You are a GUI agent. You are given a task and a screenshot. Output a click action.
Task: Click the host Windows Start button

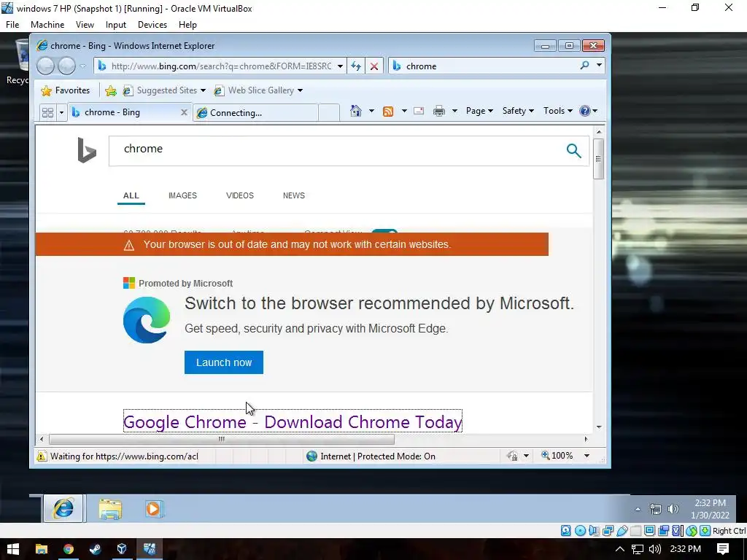pos(13,549)
